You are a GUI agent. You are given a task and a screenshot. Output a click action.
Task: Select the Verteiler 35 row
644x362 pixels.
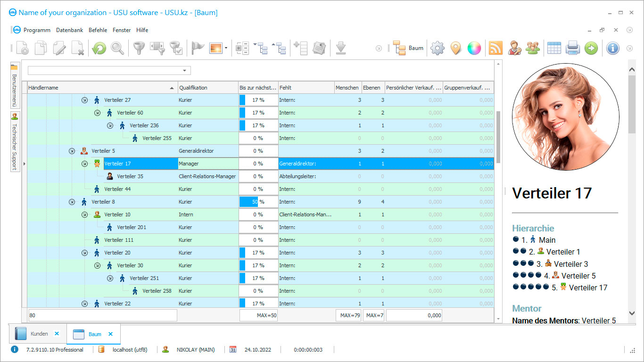130,176
